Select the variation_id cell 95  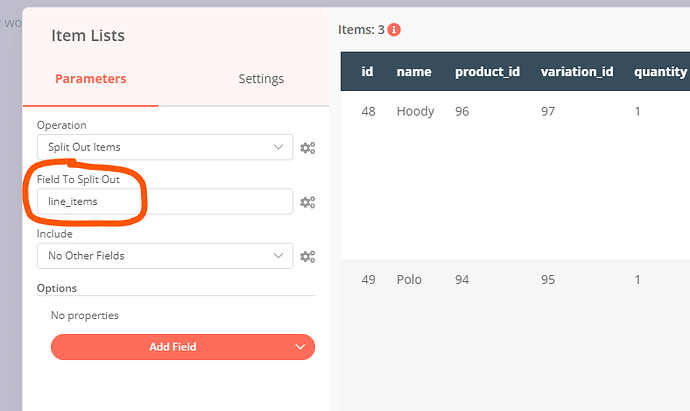(x=548, y=279)
